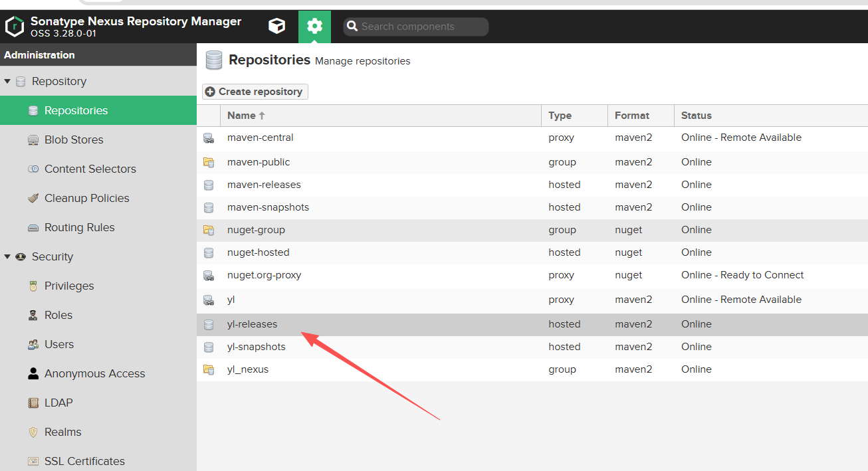Click the maven-snapshots row icon

pyautogui.click(x=209, y=207)
